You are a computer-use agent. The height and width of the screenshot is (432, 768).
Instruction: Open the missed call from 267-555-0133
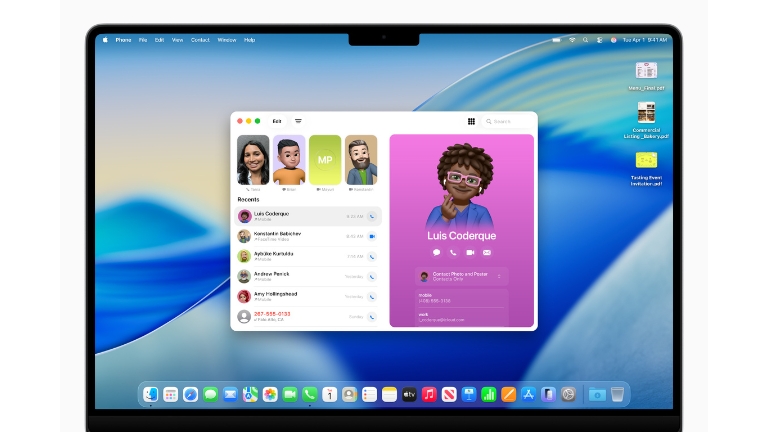[308, 317]
